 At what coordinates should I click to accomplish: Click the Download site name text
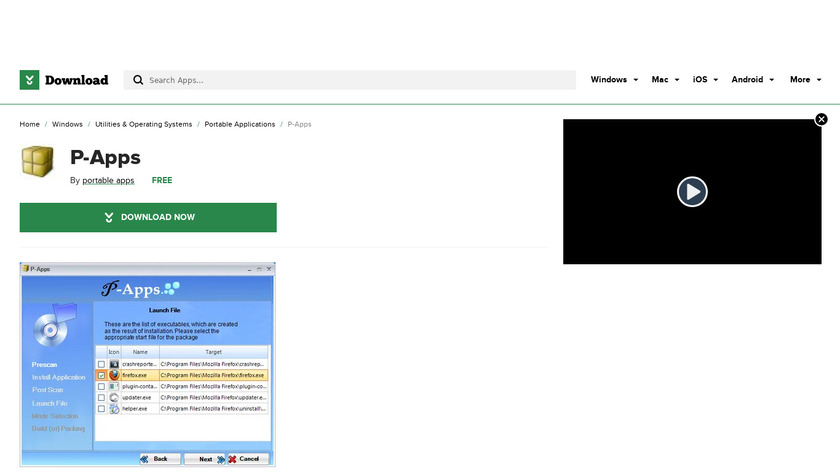[x=77, y=80]
